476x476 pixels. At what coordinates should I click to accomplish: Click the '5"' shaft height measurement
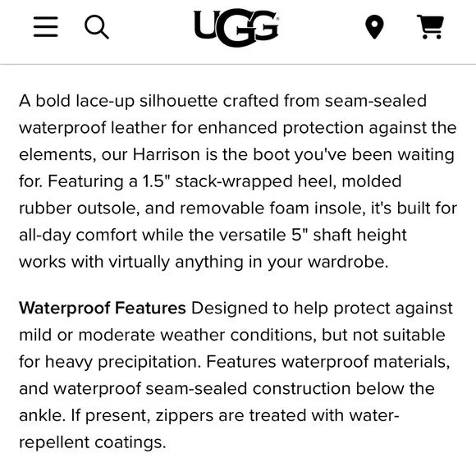click(x=300, y=235)
